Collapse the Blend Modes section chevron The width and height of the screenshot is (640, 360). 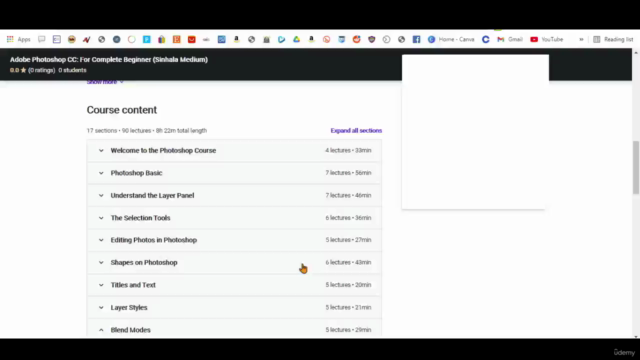[x=101, y=330]
